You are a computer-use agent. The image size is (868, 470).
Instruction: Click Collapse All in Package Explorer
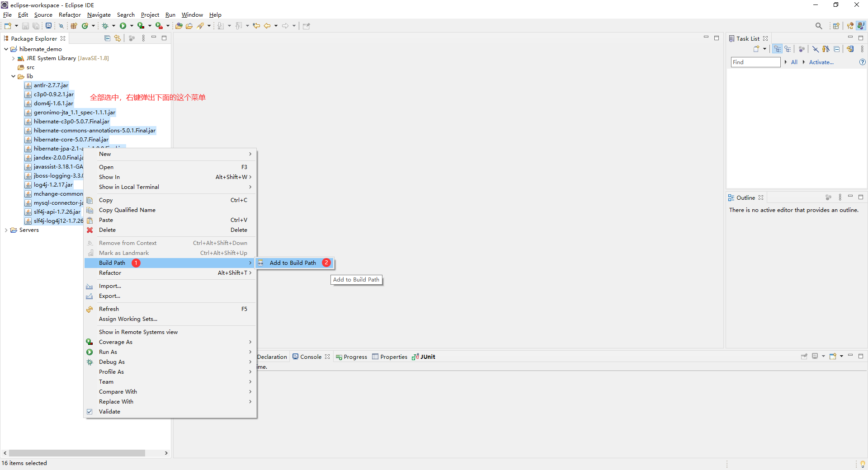tap(107, 38)
